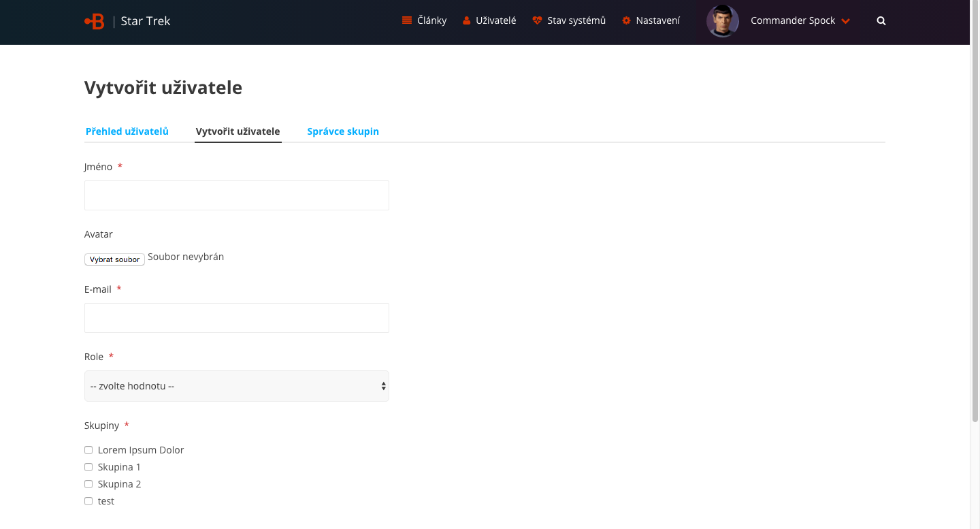Click the Uživatelé person icon

pyautogui.click(x=466, y=20)
